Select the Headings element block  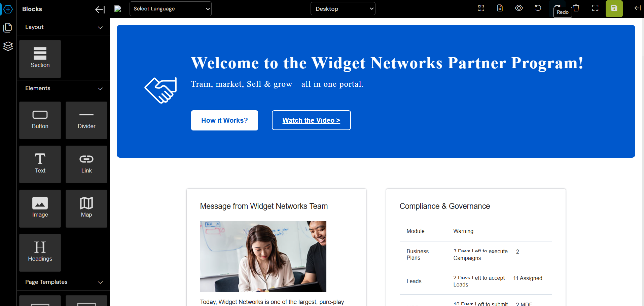[x=40, y=253]
